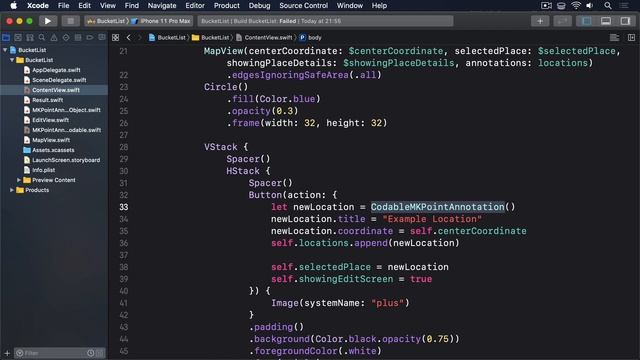Click "Example Location" string literal
This screenshot has height=360, width=640.
[432, 219]
